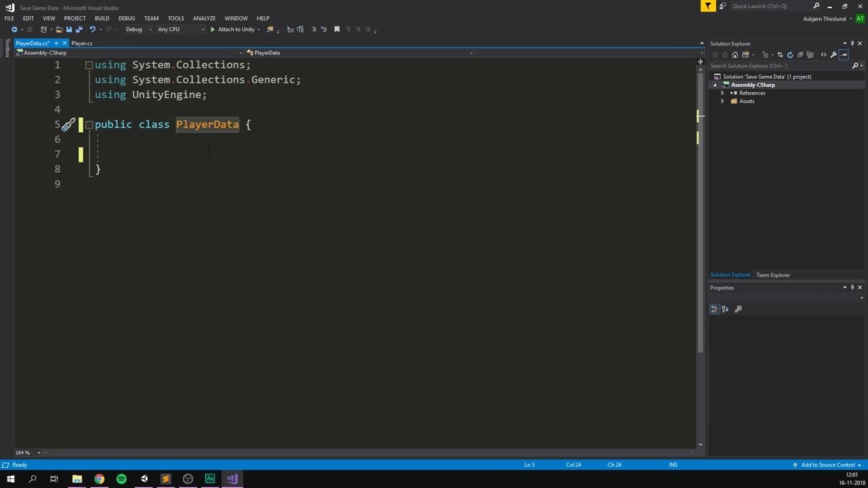Click the Refresh icon in Solution Explorer
This screenshot has width=868, height=488.
790,55
